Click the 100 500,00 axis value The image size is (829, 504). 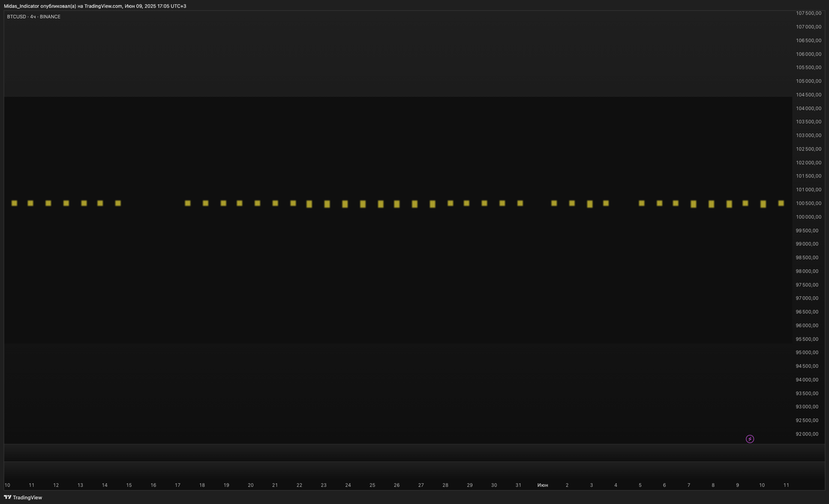pos(808,204)
